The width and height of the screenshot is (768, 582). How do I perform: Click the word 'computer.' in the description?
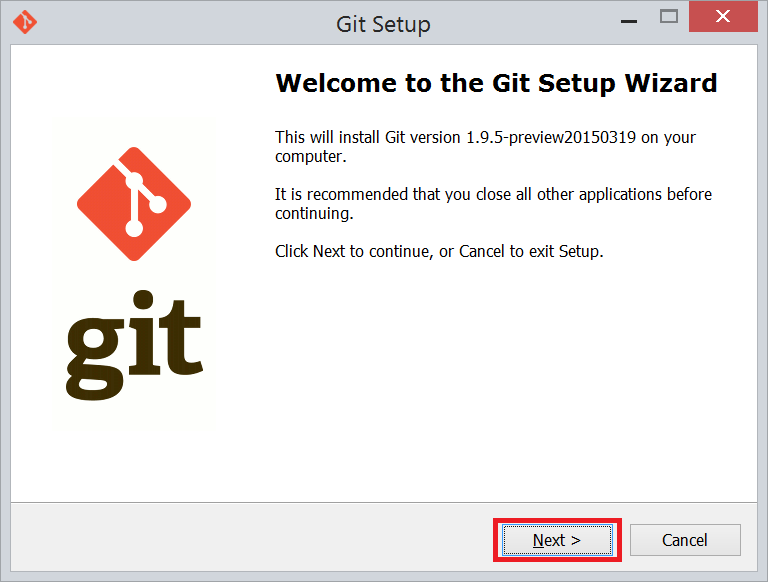310,157
